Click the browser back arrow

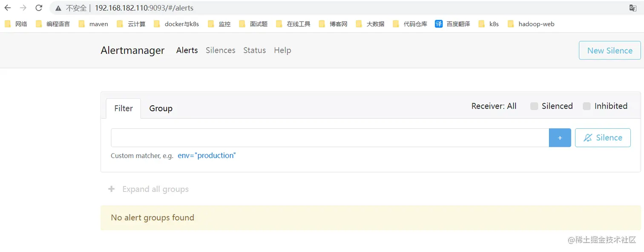8,8
